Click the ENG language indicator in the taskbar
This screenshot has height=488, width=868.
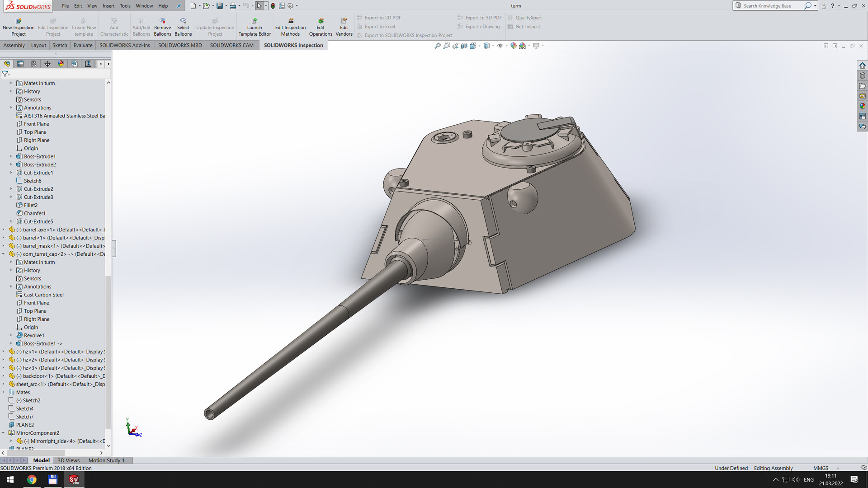808,480
